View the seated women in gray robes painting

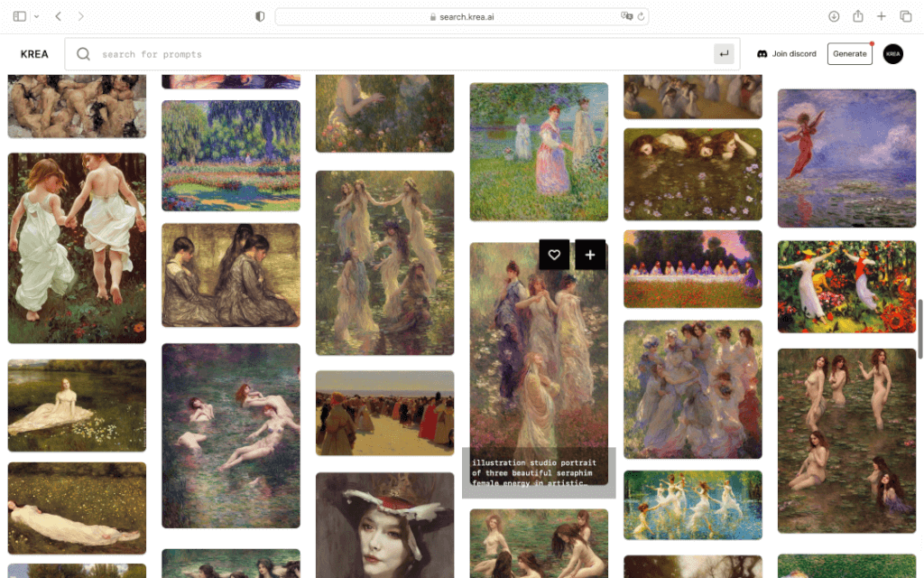point(231,275)
